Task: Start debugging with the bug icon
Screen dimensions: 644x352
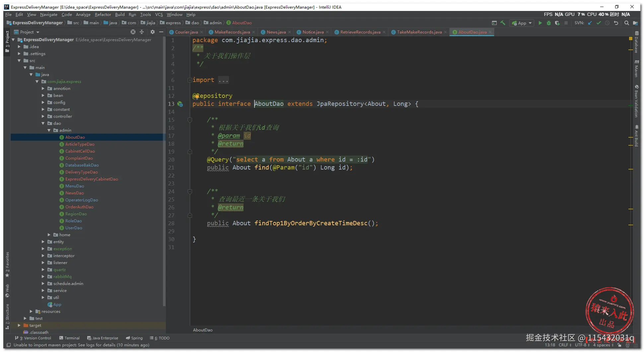Action: [x=549, y=23]
